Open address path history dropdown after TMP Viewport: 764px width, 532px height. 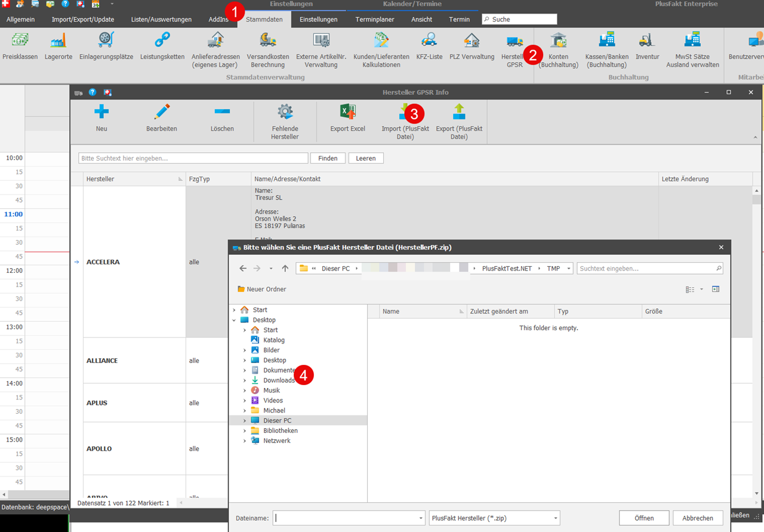tap(569, 269)
